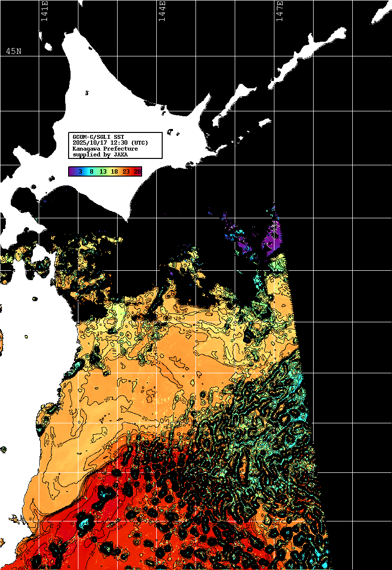Screen dimensions: 392x570
Task: Click the 2025/10/17 12:30 (UTC) timestamp
Action: coord(110,143)
